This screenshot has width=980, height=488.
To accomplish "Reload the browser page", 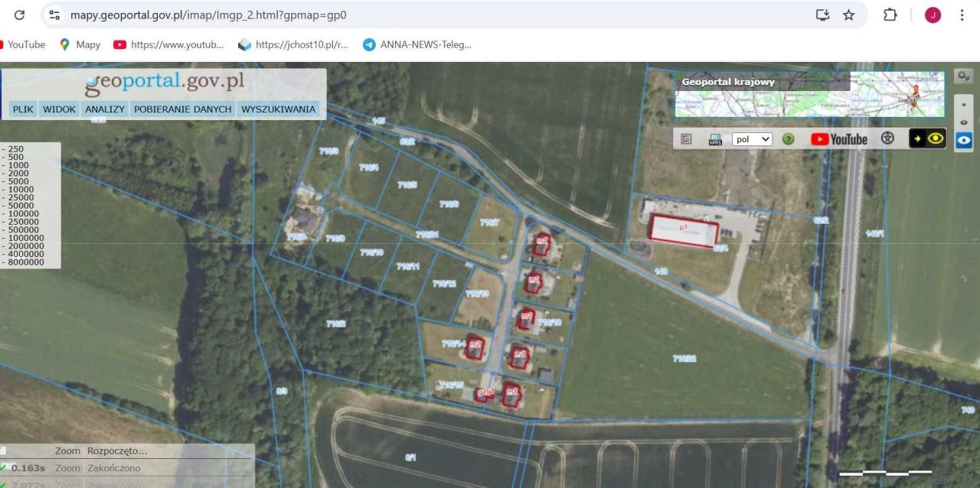I will tap(19, 15).
